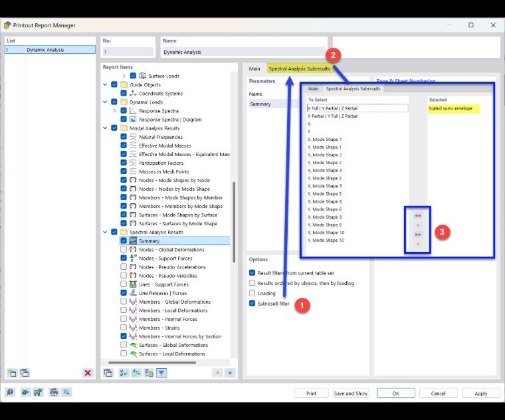Viewport: 505px width, 420px height.
Task: Click the No. field showing 1
Action: tap(128, 52)
